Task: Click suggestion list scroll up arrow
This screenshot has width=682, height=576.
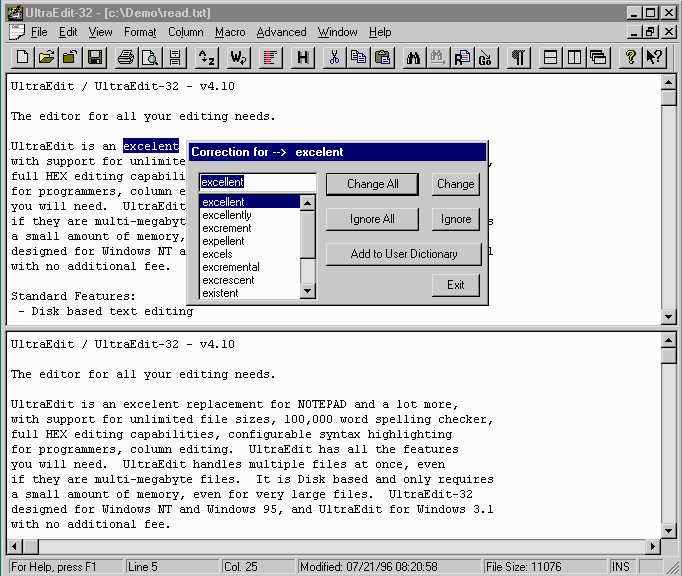Action: [308, 203]
